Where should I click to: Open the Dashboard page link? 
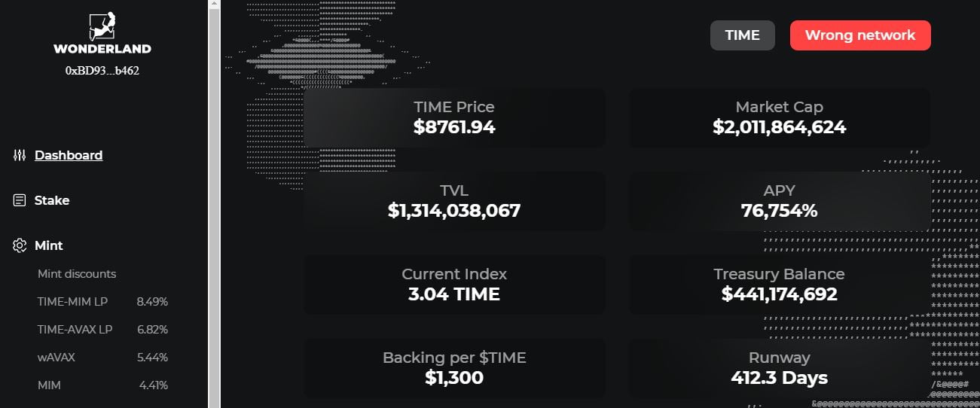pos(69,155)
